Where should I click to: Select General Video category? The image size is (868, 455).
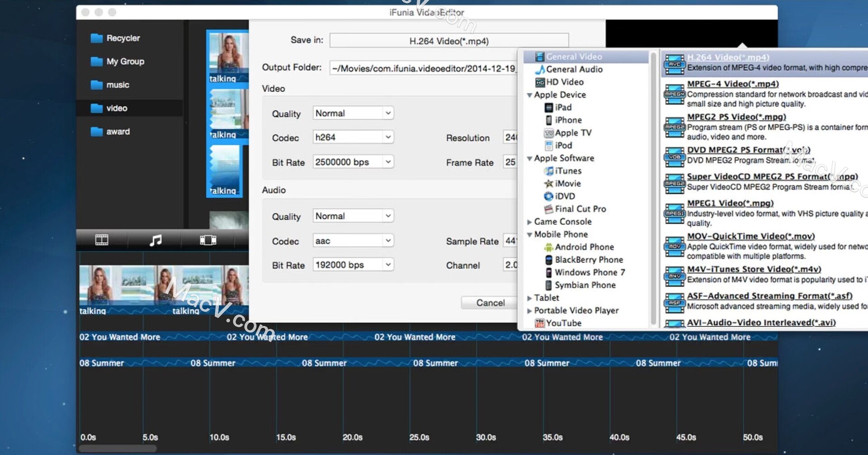(x=586, y=57)
